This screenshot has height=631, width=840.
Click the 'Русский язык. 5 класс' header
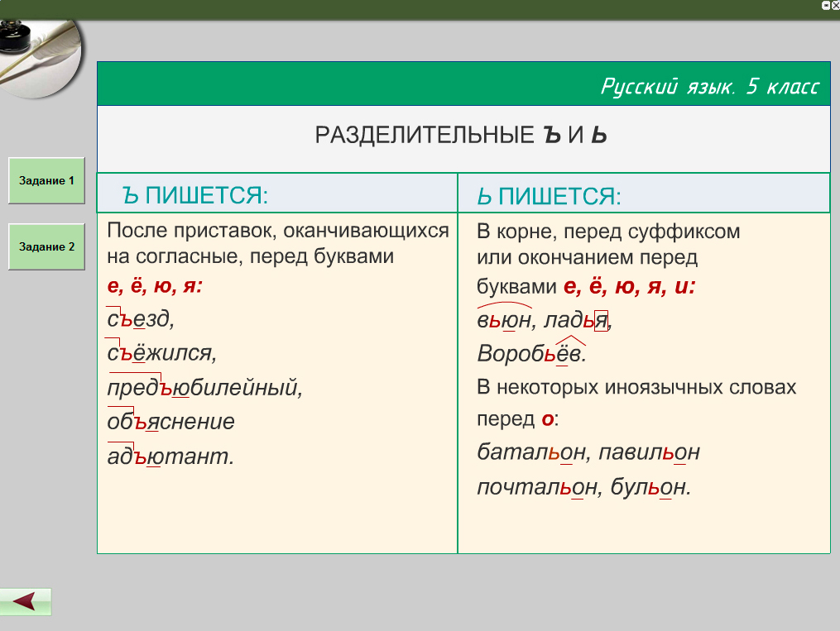click(709, 87)
